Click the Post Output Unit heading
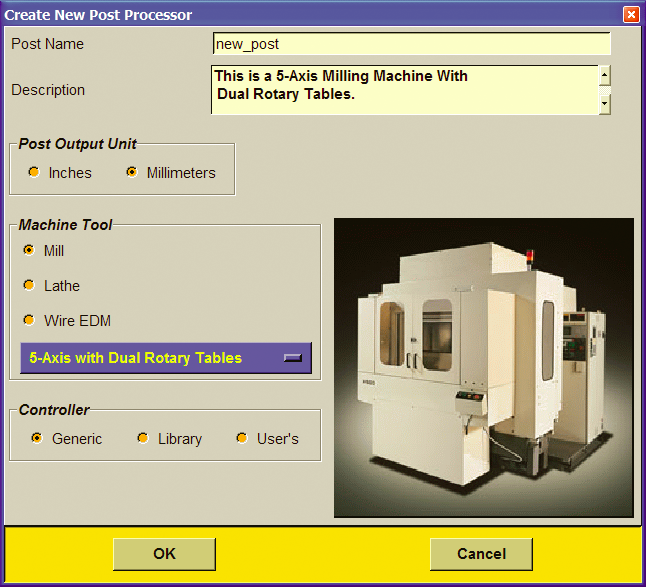Image resolution: width=646 pixels, height=587 pixels. pos(77,144)
